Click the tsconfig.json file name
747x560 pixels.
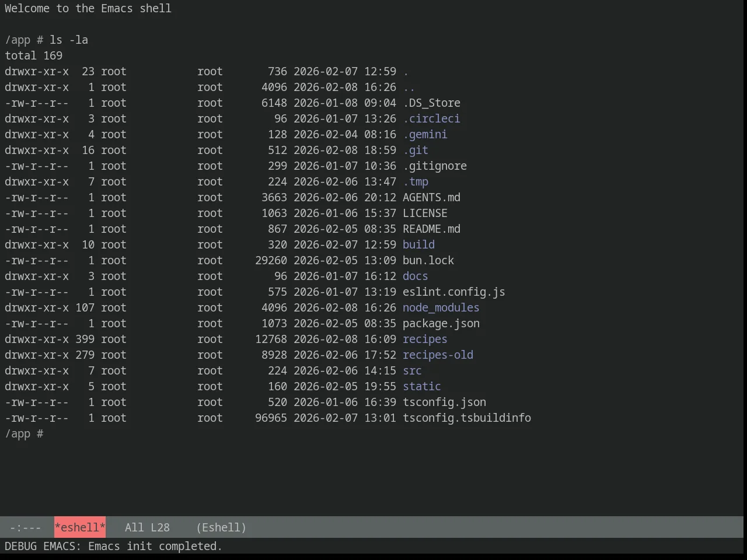[x=444, y=402]
